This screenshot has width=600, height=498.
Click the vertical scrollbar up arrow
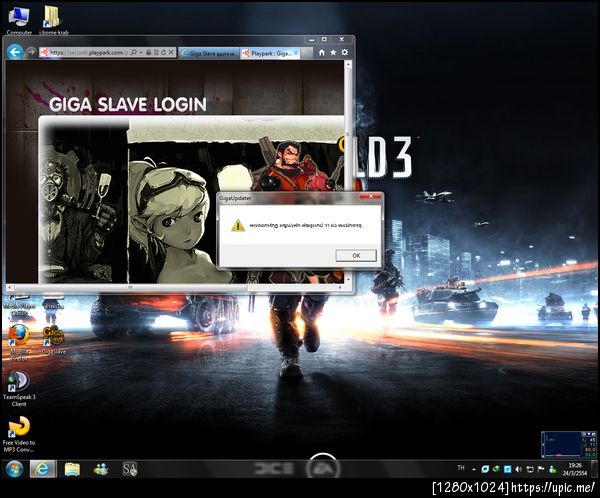coord(348,65)
